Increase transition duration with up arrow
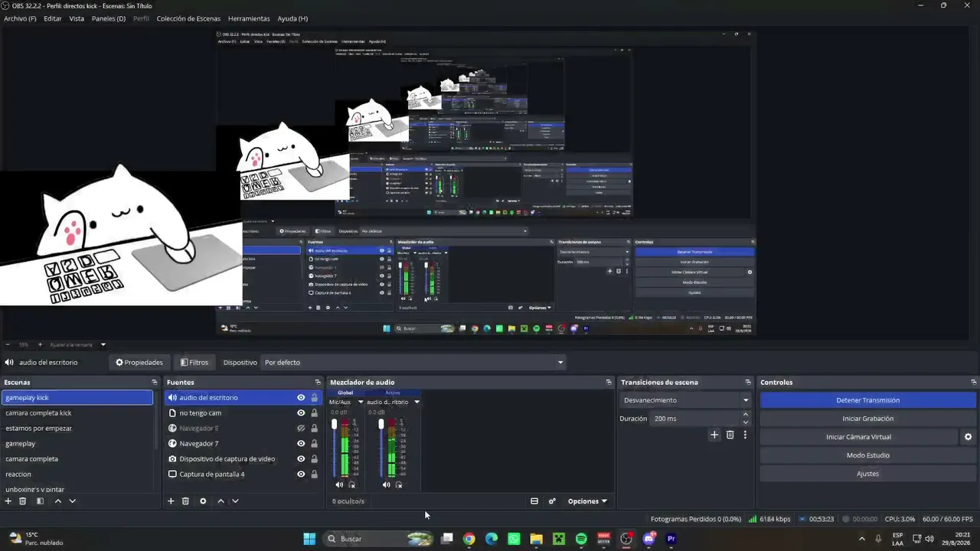 pyautogui.click(x=746, y=415)
